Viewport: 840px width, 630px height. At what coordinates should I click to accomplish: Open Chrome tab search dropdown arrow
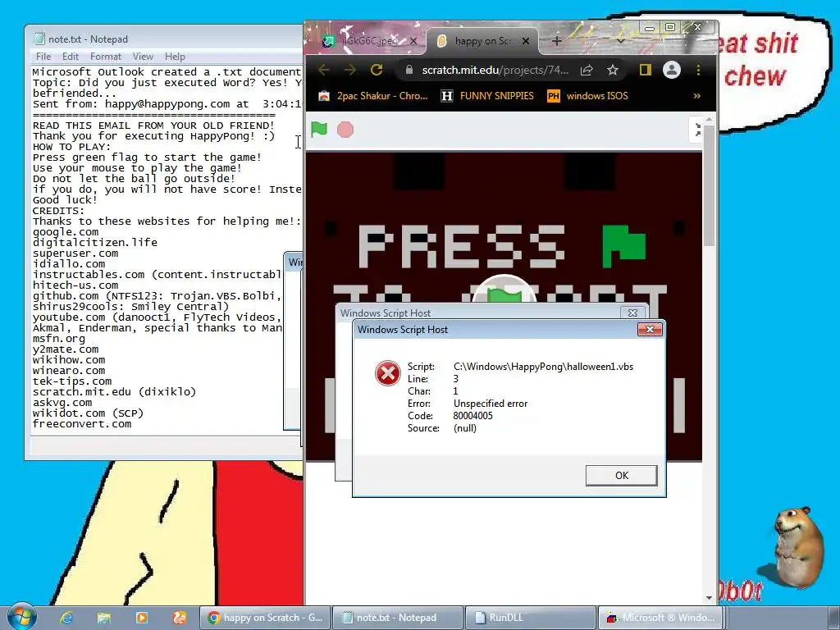coord(620,41)
